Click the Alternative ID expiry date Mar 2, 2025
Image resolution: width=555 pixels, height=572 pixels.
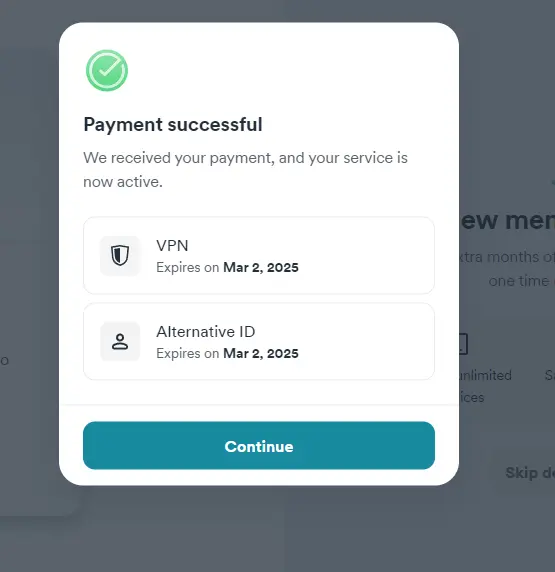point(261,353)
